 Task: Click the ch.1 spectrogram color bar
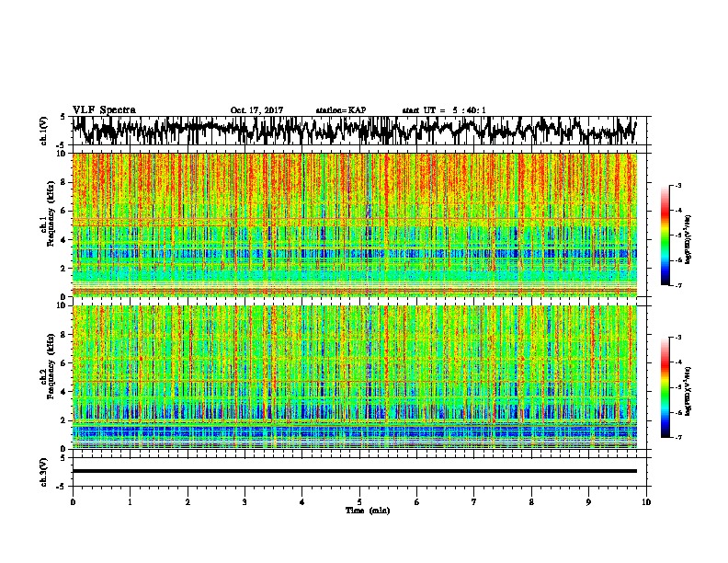(665, 236)
